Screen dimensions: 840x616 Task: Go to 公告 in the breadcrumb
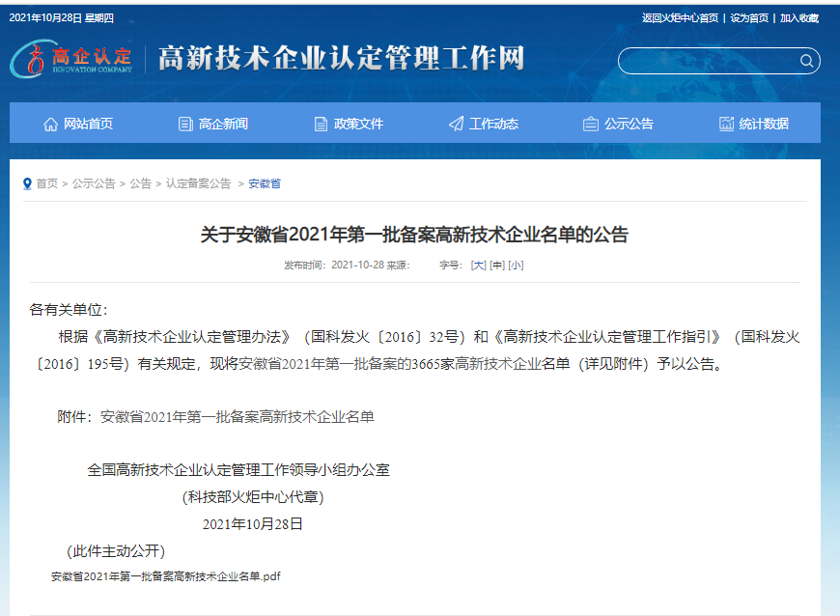point(141,183)
